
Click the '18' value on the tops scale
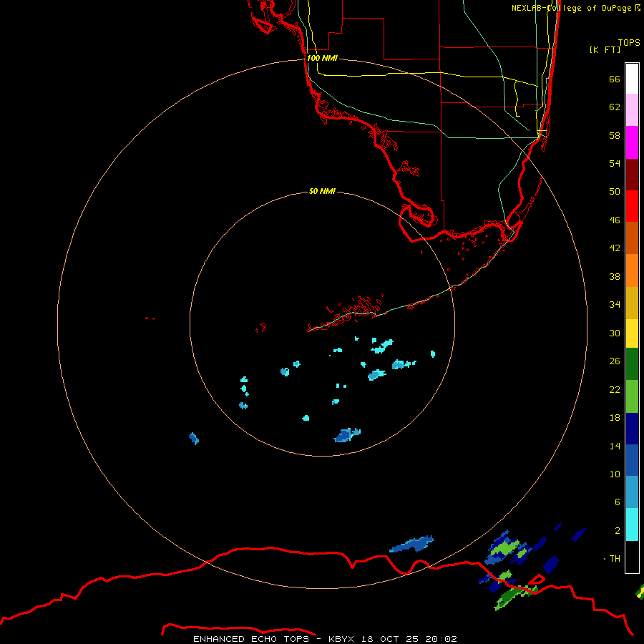pyautogui.click(x=615, y=418)
